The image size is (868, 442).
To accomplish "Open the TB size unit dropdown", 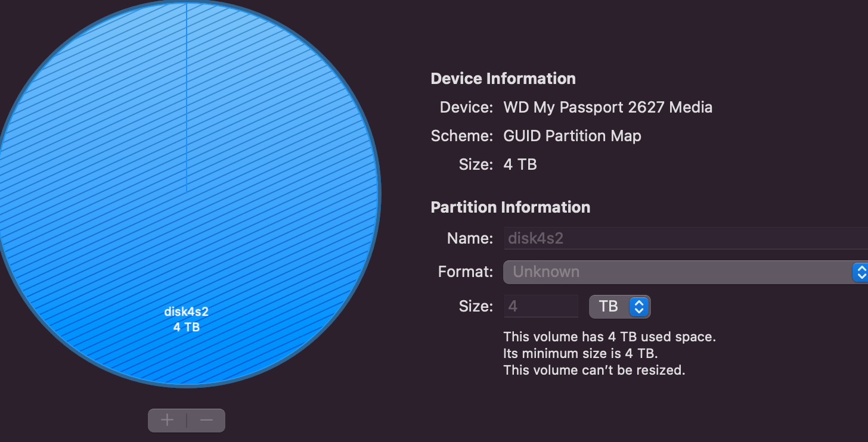I will pyautogui.click(x=620, y=306).
